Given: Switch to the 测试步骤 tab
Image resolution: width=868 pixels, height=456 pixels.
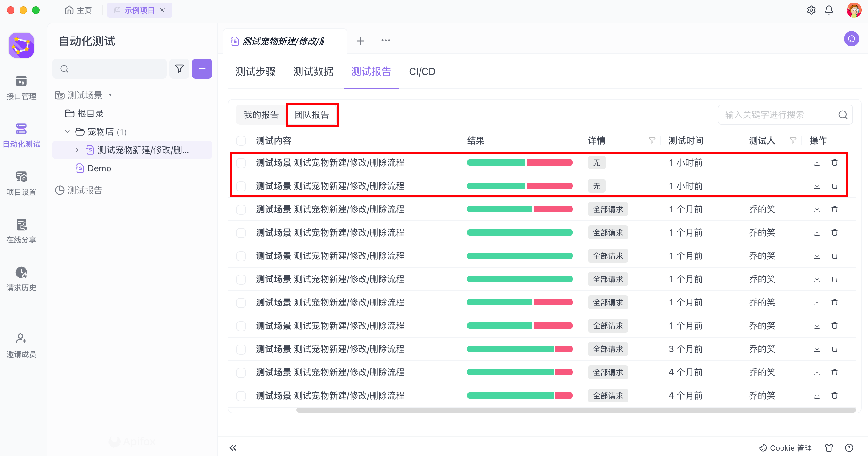Looking at the screenshot, I should [256, 71].
